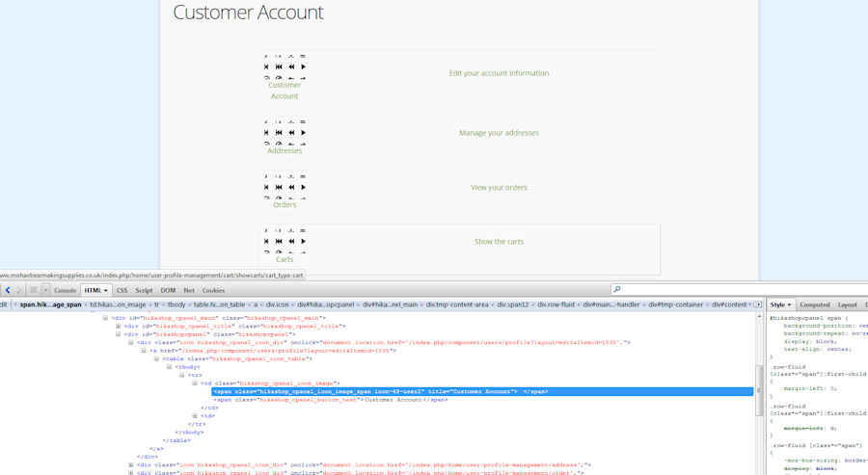This screenshot has width=868, height=475.
Task: Click div#tmp-container breadcrumb
Action: 676,304
